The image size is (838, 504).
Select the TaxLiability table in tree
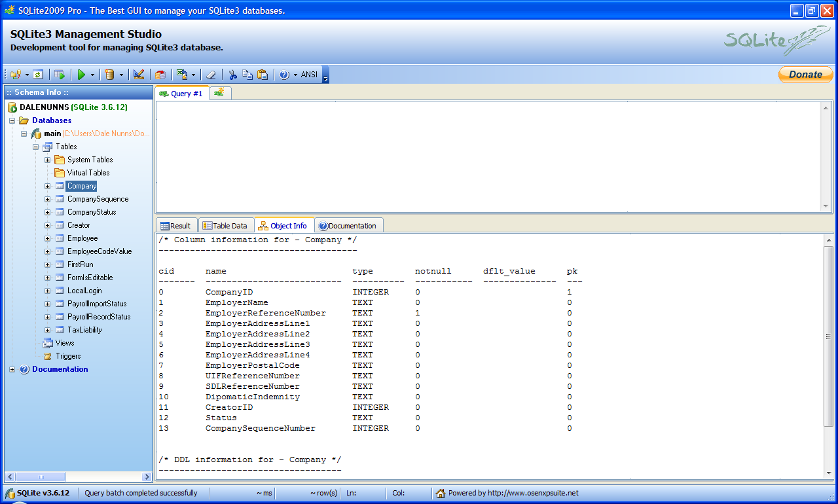[84, 330]
